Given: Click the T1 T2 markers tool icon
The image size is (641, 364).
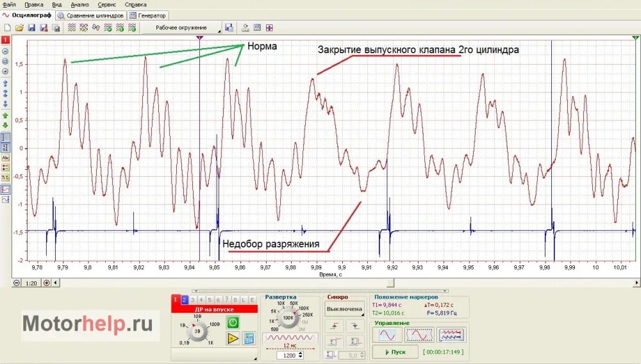Looking at the screenshot, I should click(5, 178).
